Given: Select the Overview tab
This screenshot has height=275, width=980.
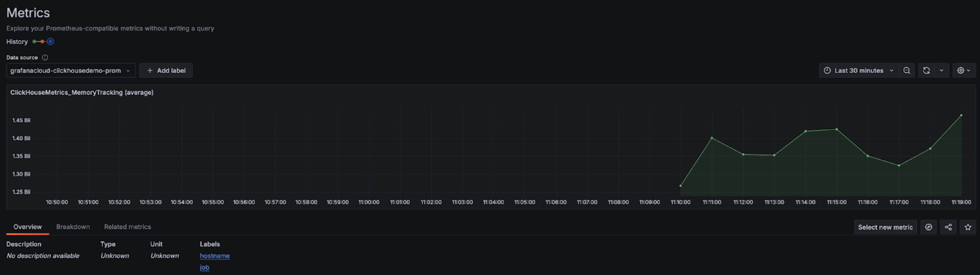Looking at the screenshot, I should (x=27, y=227).
